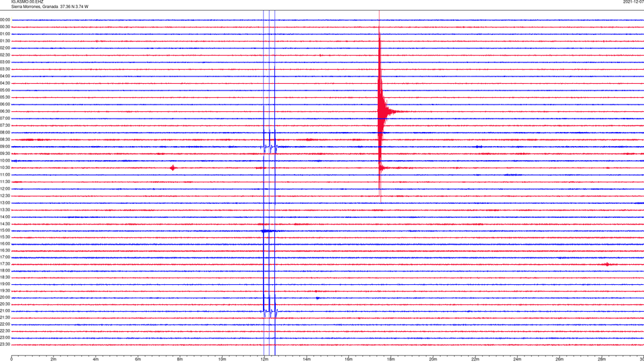
Task: Click the "23:30" trace time label
Action: pos(5,345)
